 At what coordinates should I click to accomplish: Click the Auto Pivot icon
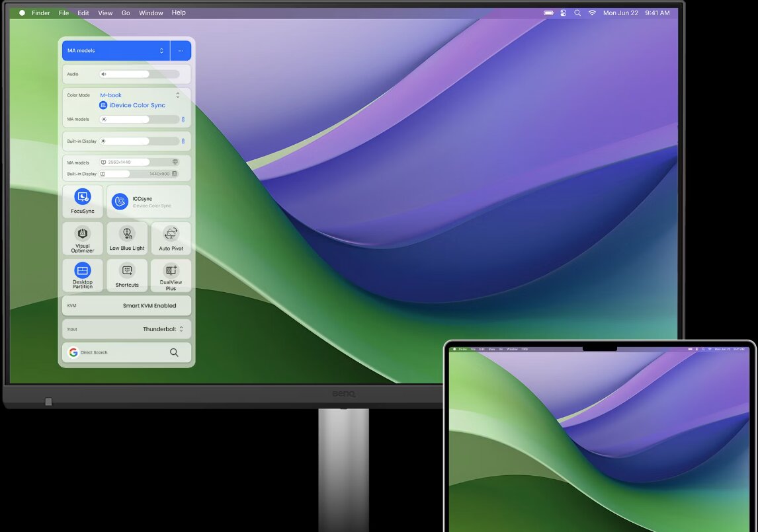click(171, 233)
